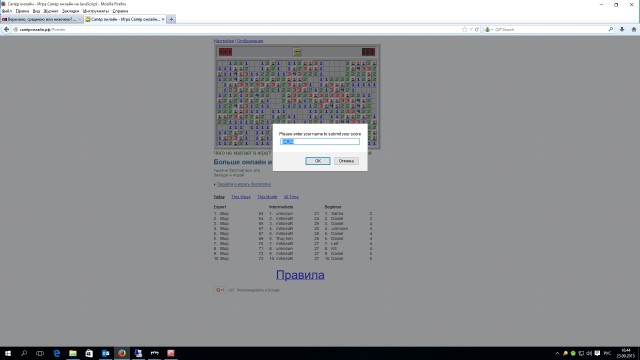Click the taskbar clock and date

(x=625, y=353)
